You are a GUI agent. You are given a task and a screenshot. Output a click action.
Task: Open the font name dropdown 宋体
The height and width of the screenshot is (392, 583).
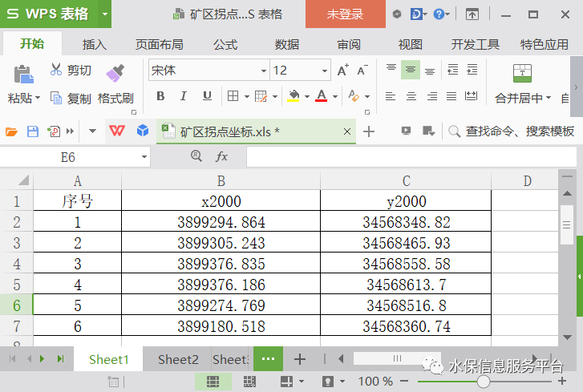coord(264,71)
